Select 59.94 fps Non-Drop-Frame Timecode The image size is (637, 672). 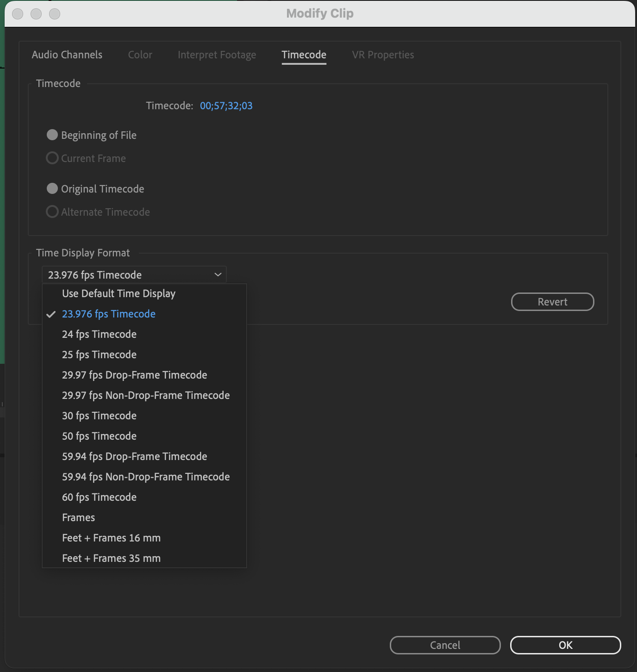pyautogui.click(x=146, y=477)
